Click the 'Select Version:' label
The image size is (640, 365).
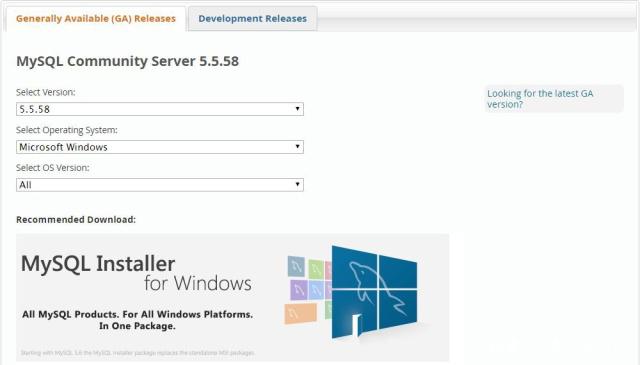click(46, 92)
